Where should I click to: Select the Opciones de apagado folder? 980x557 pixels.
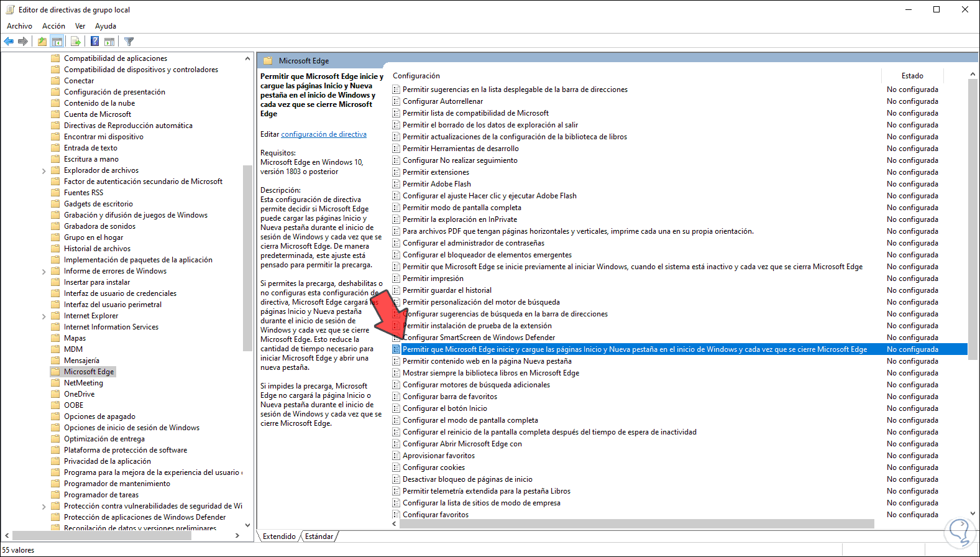pos(99,417)
